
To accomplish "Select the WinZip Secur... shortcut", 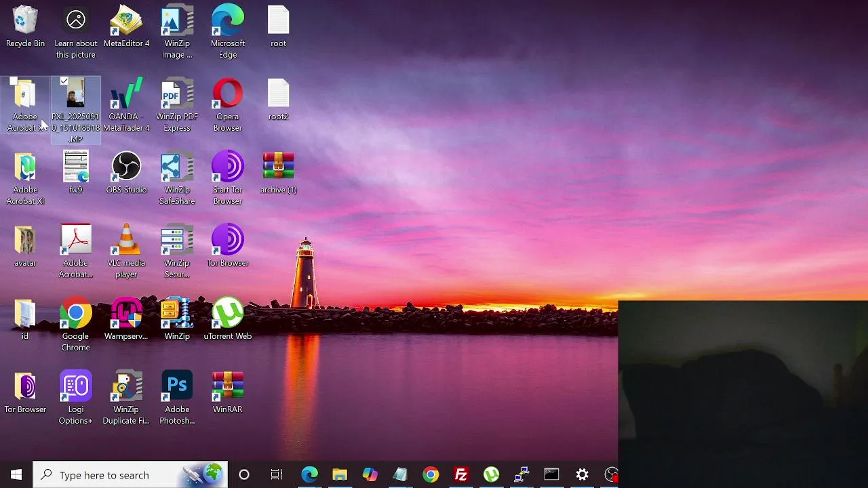I will coord(177,252).
